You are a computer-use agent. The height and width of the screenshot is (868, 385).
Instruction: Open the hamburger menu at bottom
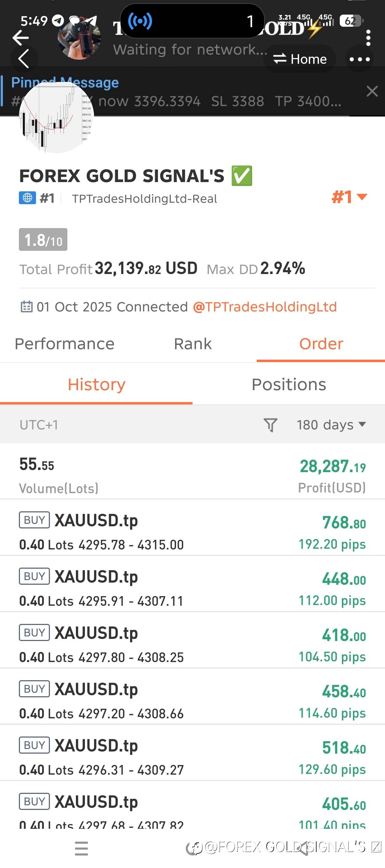81,848
